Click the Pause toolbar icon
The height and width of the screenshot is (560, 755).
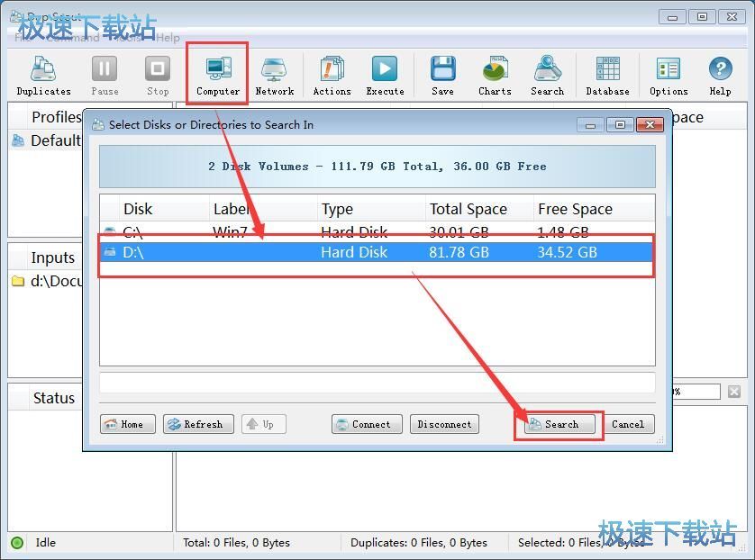[105, 76]
